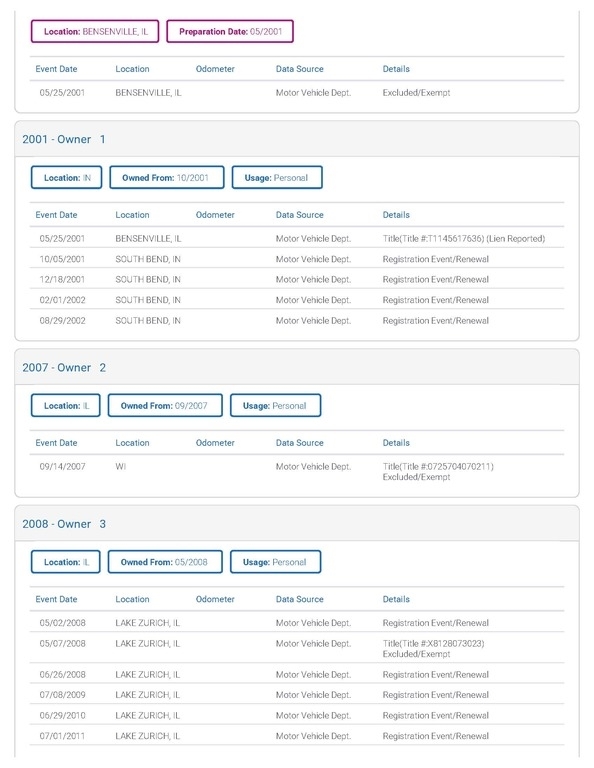Click the Title #X8128073023 details entry
594x768 pixels.
pyautogui.click(x=433, y=648)
